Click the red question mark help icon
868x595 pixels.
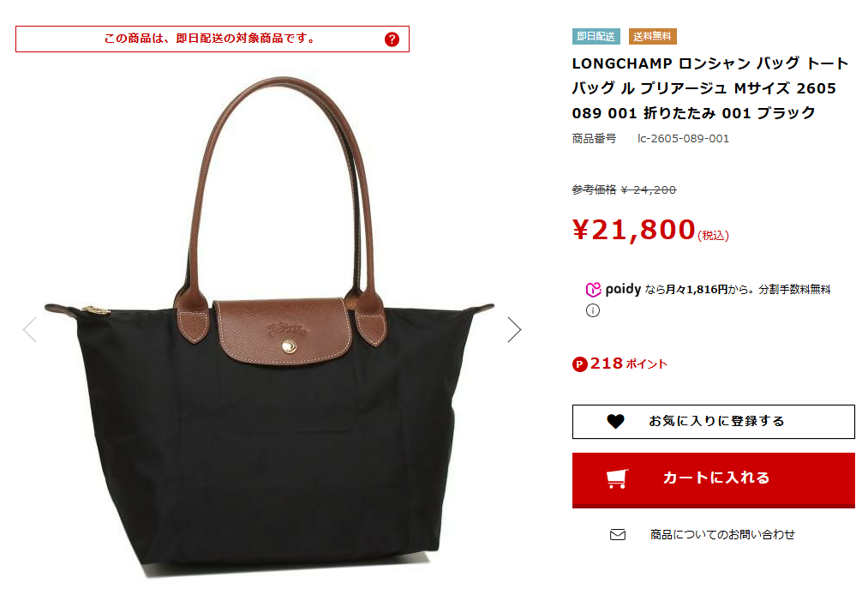point(392,39)
